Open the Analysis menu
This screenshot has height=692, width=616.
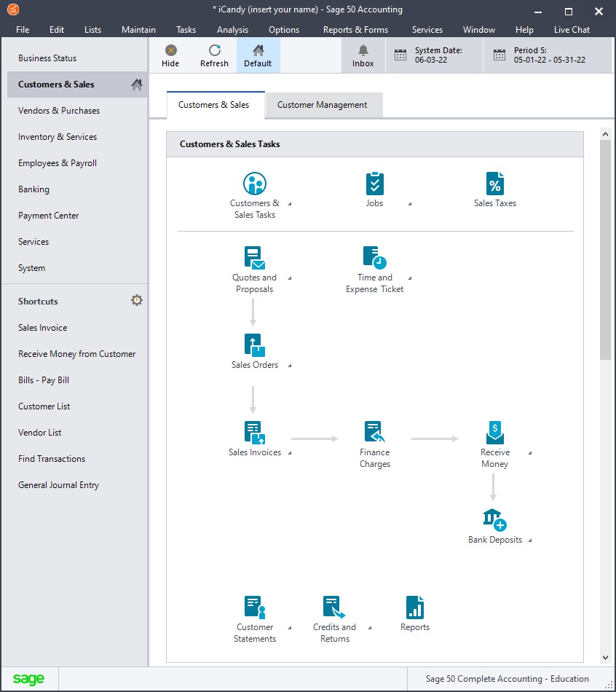[x=232, y=30]
